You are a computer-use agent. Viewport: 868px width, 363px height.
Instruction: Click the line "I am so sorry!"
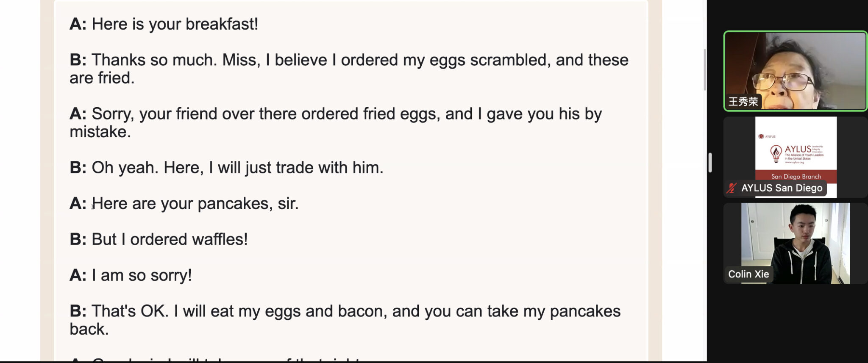click(142, 275)
